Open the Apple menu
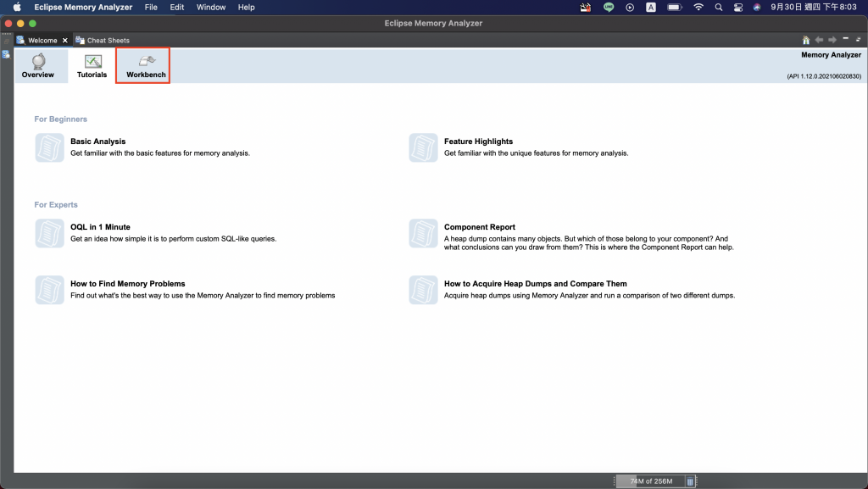Image resolution: width=868 pixels, height=489 pixels. tap(17, 7)
